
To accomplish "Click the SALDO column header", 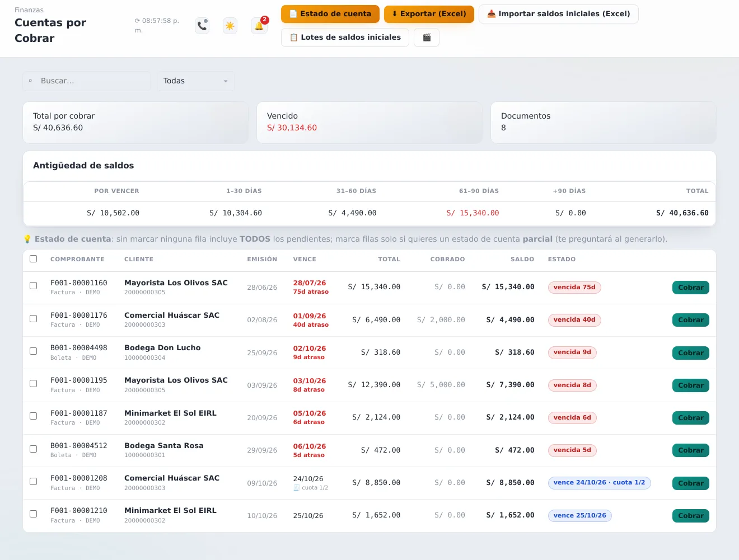I will [x=522, y=260].
